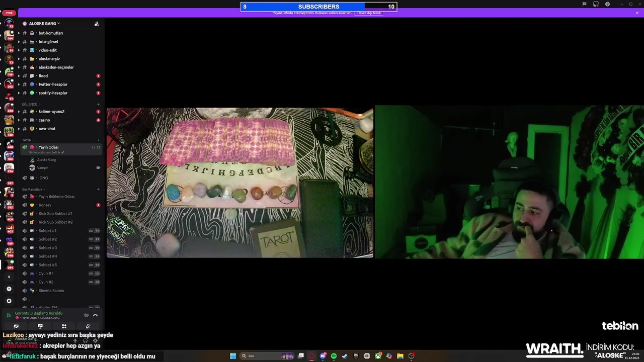Viewport: 644px width, 362px height.
Task: Click 'Devre dışı bırak' streamer mode button
Action: click(369, 13)
